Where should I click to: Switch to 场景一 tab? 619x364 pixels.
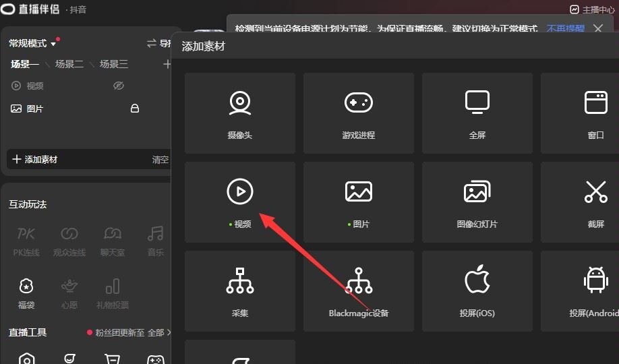tap(25, 64)
